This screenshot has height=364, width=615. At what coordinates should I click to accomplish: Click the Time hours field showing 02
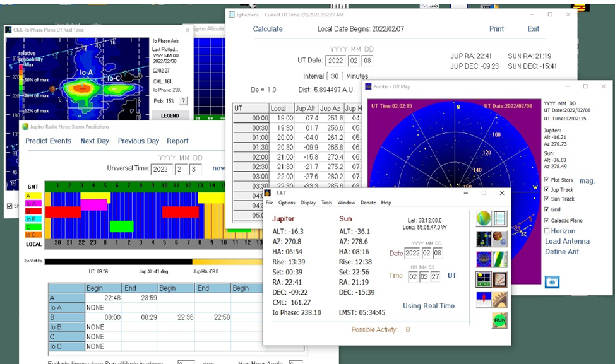click(x=413, y=276)
